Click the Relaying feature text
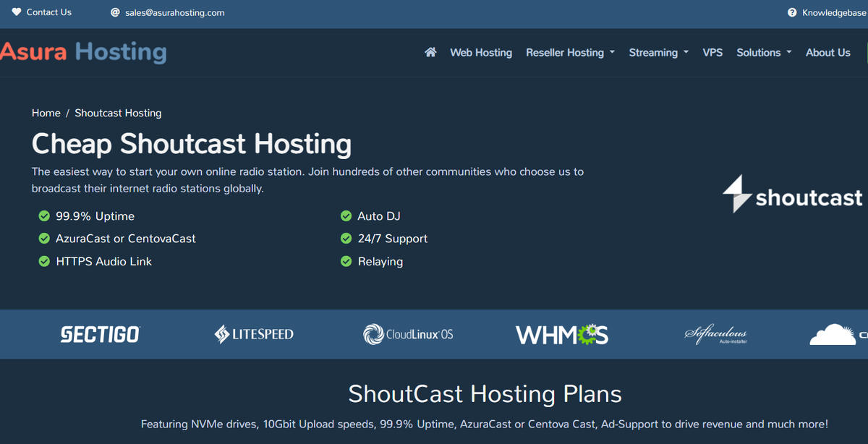The height and width of the screenshot is (444, 868). point(380,262)
